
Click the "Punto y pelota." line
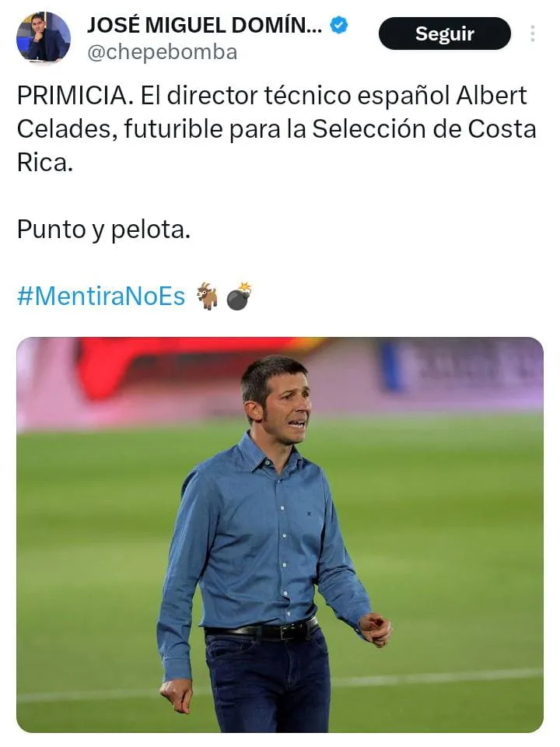(103, 230)
